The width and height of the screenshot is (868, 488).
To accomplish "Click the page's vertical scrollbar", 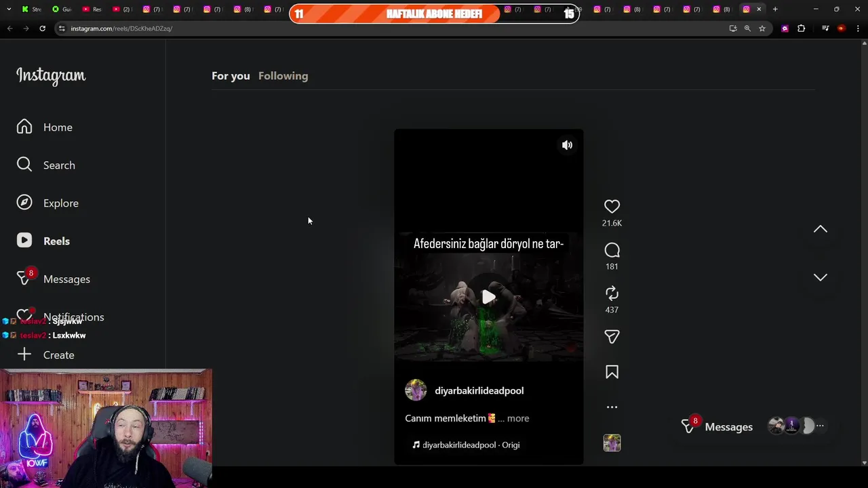I will click(x=864, y=253).
